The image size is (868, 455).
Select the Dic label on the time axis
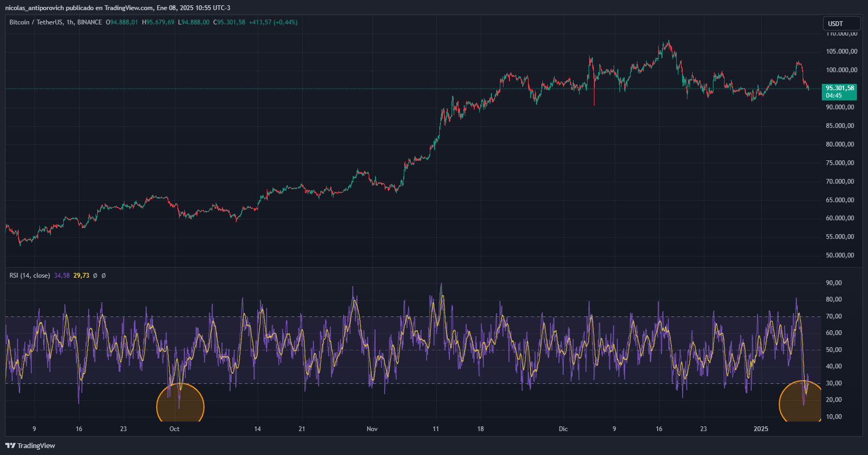pyautogui.click(x=563, y=429)
